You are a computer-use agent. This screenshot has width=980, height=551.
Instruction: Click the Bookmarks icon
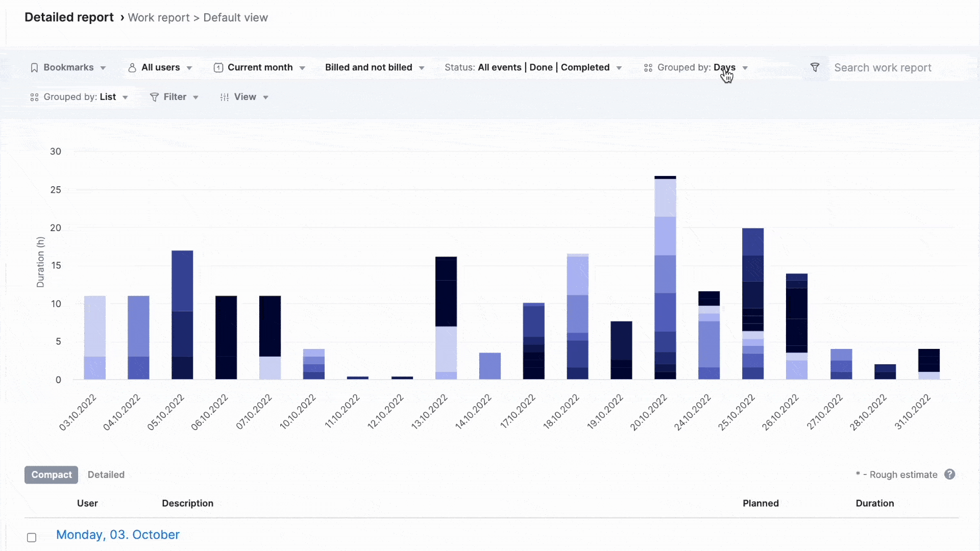tap(34, 67)
